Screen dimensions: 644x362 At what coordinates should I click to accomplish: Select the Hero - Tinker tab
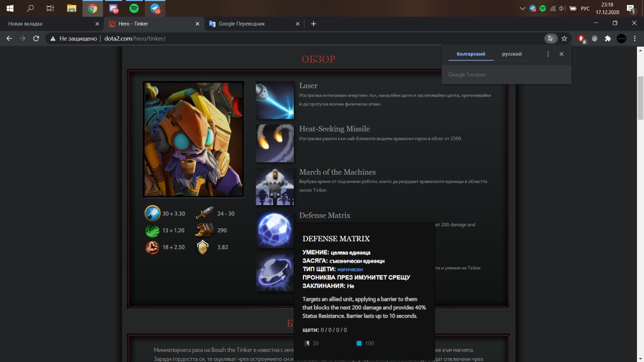[153, 24]
